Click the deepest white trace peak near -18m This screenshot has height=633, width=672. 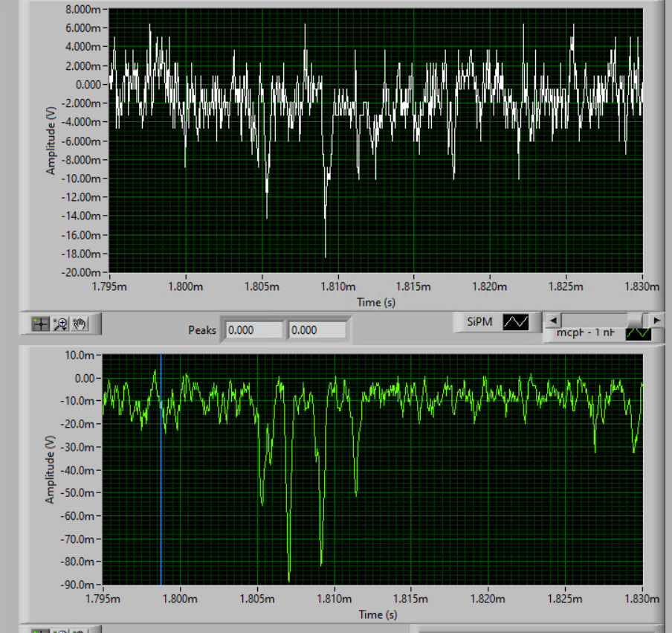pyautogui.click(x=325, y=256)
